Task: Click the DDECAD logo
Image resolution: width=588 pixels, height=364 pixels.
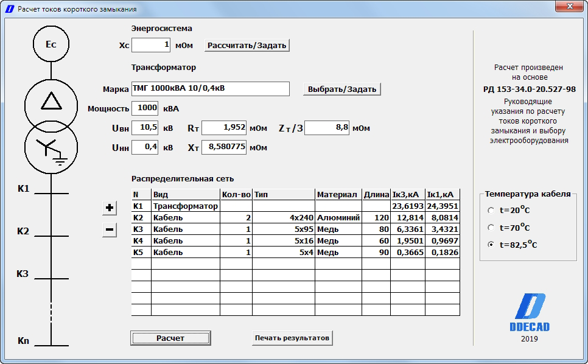Action: click(x=530, y=312)
